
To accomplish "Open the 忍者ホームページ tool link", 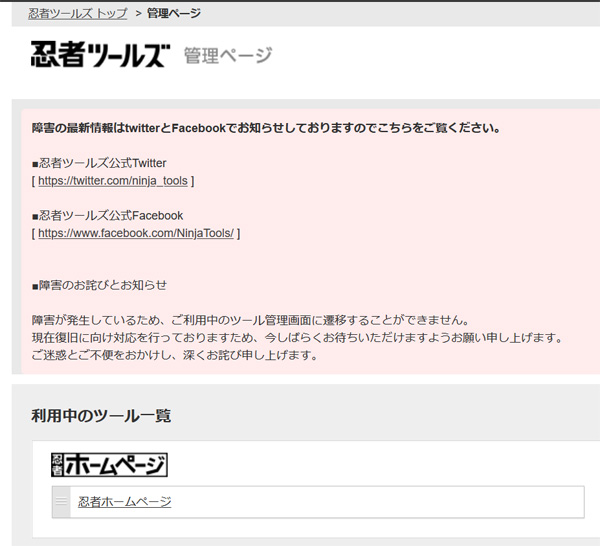I will pyautogui.click(x=125, y=502).
